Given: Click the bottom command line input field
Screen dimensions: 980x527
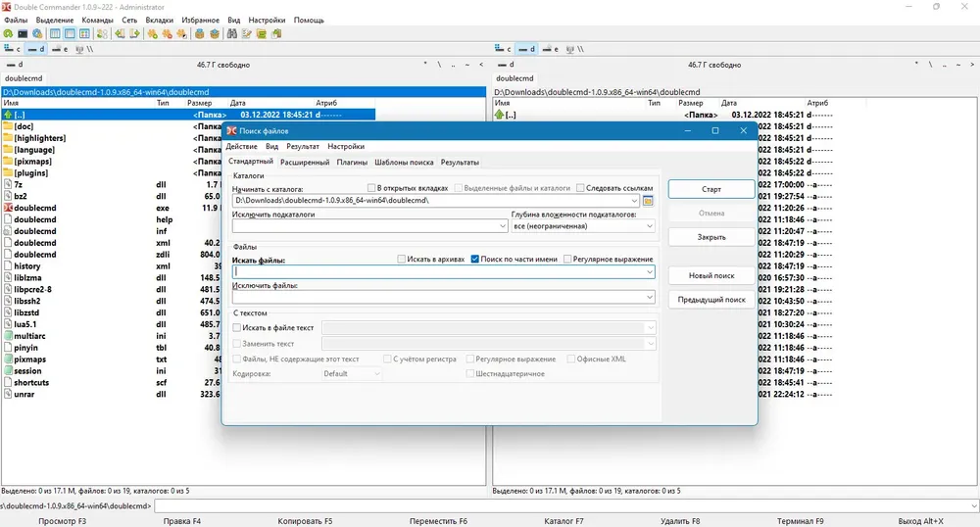Looking at the screenshot, I should [566, 505].
